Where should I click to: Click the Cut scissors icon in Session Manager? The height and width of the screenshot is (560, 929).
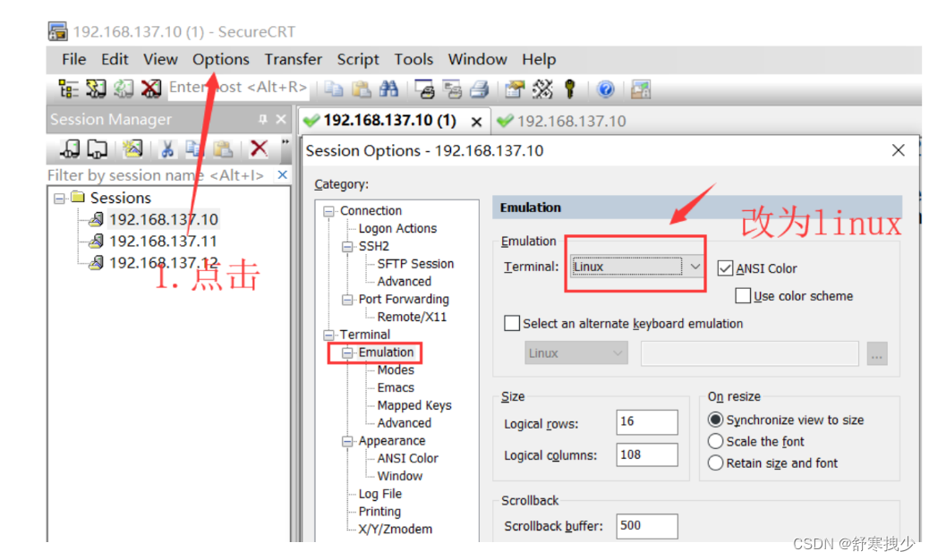tap(167, 148)
